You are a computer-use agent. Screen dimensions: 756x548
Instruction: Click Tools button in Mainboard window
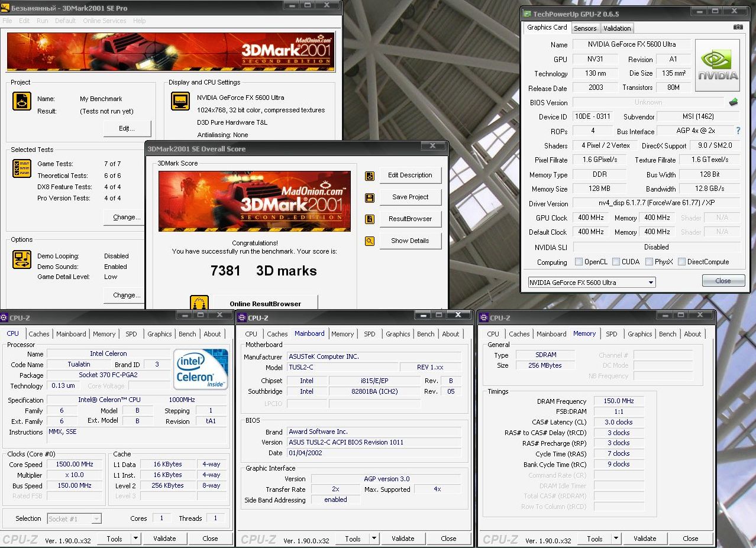pos(353,539)
